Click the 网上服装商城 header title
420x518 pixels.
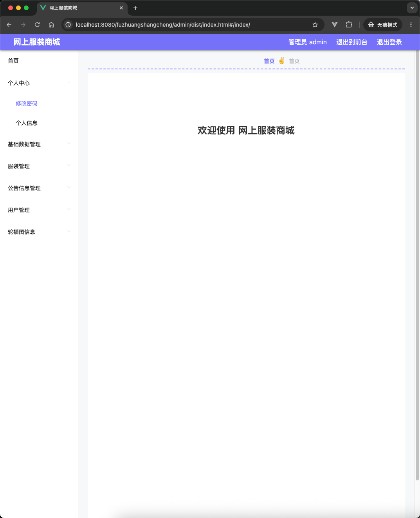coord(37,42)
